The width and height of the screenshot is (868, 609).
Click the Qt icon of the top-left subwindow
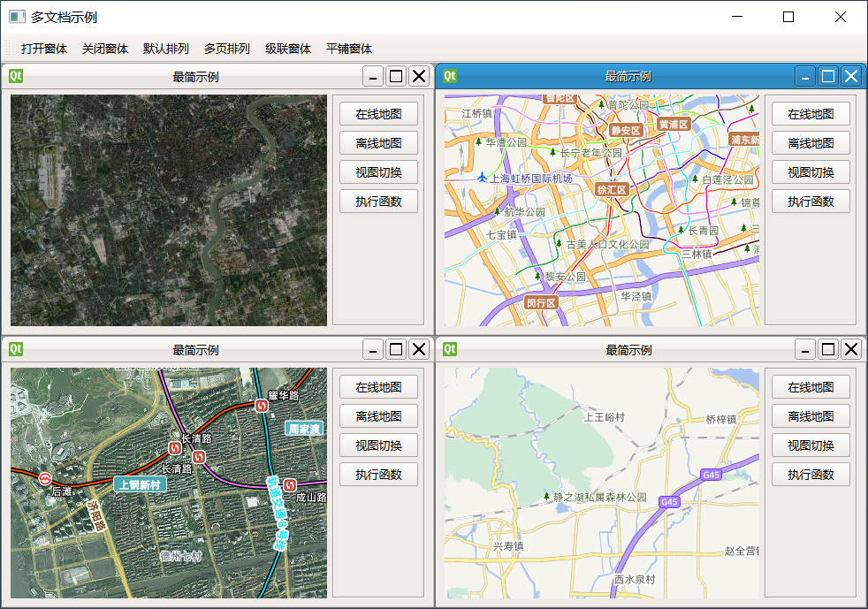tap(16, 76)
